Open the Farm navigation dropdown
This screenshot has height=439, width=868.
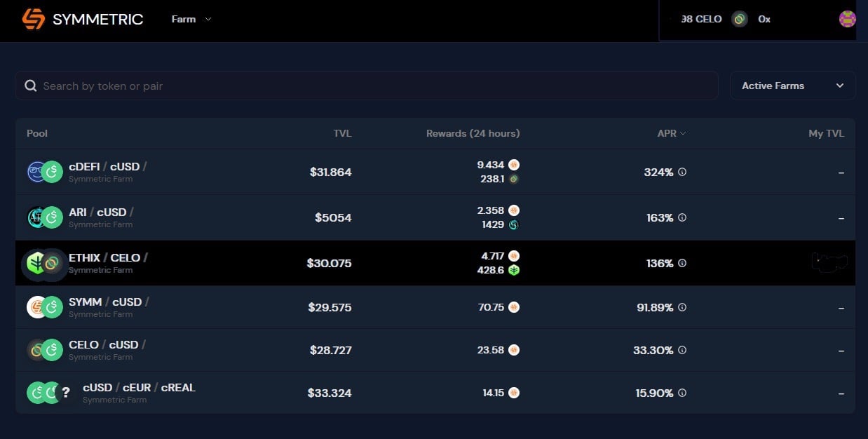click(x=191, y=19)
